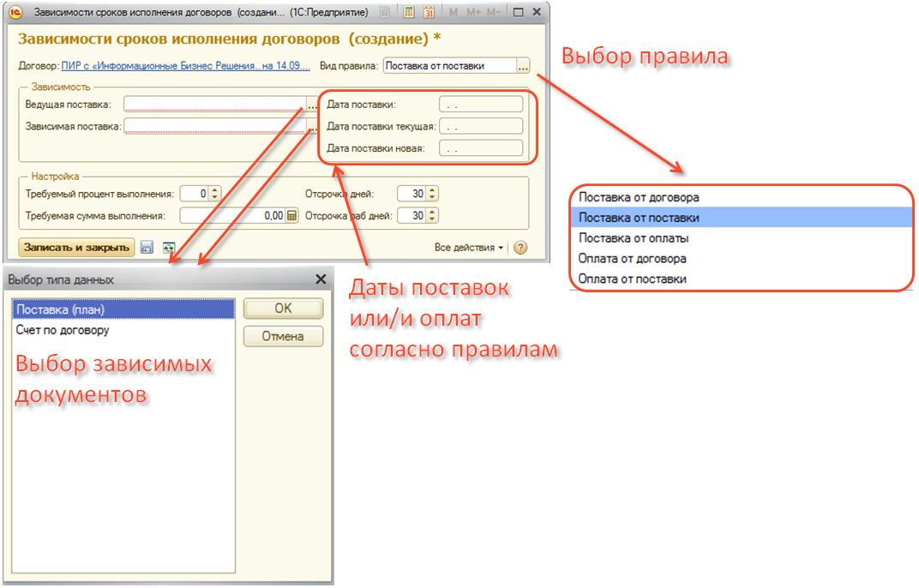This screenshot has width=919, height=588.
Task: Click the Отсрочка раб дней spinner arrows
Action: 432,216
